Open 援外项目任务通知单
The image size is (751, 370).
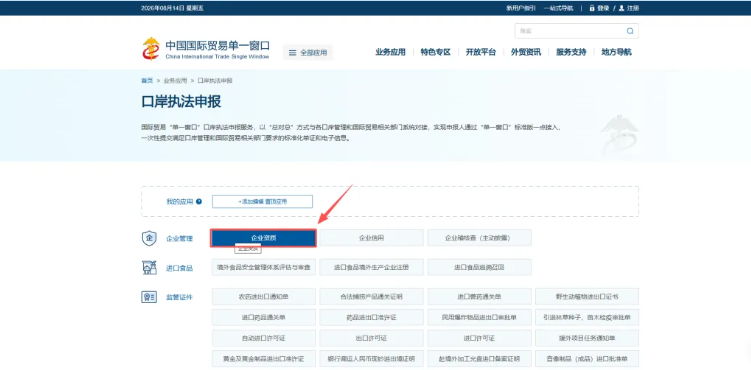[587, 338]
